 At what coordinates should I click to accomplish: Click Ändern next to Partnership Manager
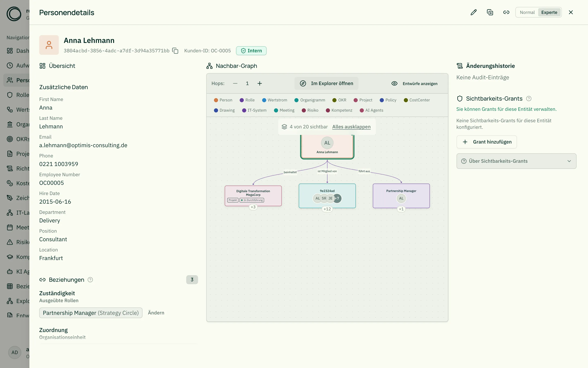click(156, 313)
